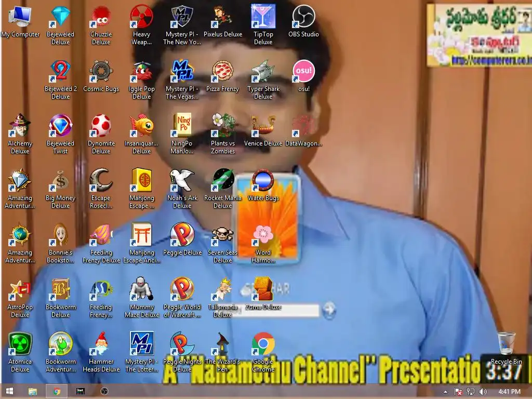Select the DataWagon shortcut icon

point(303,126)
